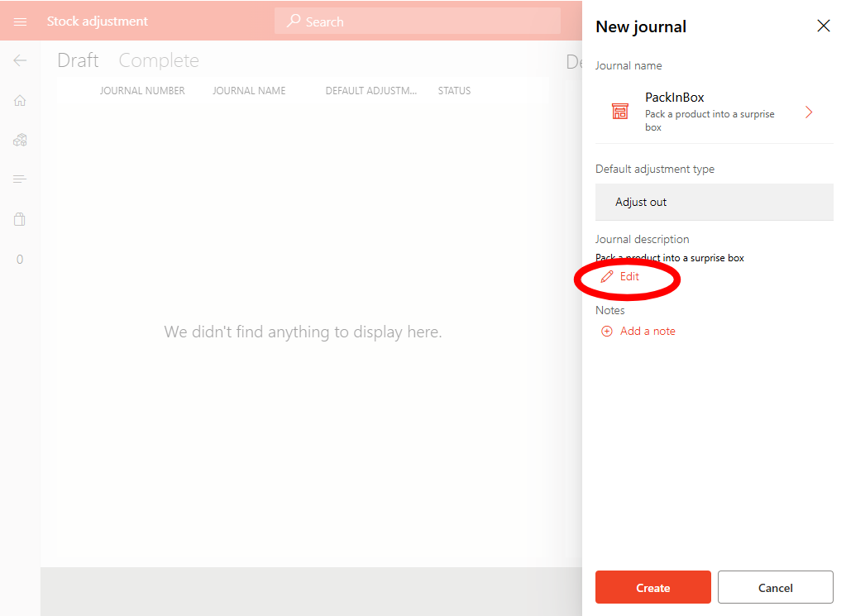
Task: Click the zero counter in sidebar
Action: coord(20,260)
